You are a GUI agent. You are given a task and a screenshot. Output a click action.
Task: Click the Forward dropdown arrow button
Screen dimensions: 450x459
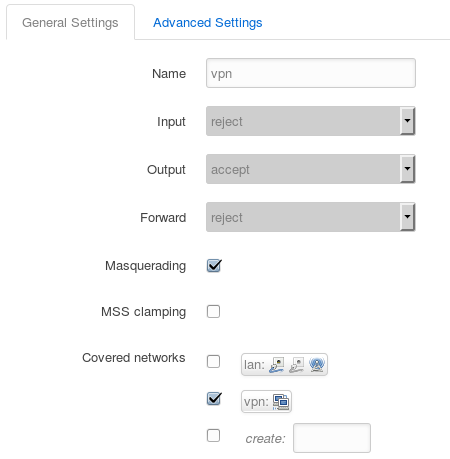pyautogui.click(x=407, y=217)
